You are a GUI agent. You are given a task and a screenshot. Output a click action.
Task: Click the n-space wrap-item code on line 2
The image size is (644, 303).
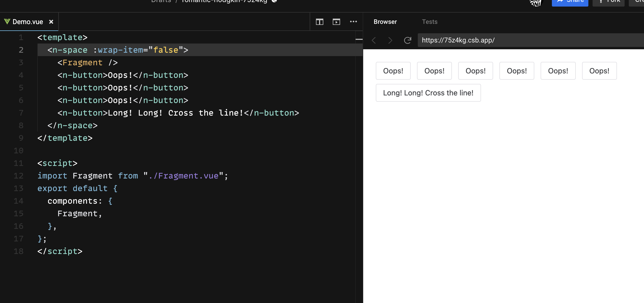click(118, 50)
